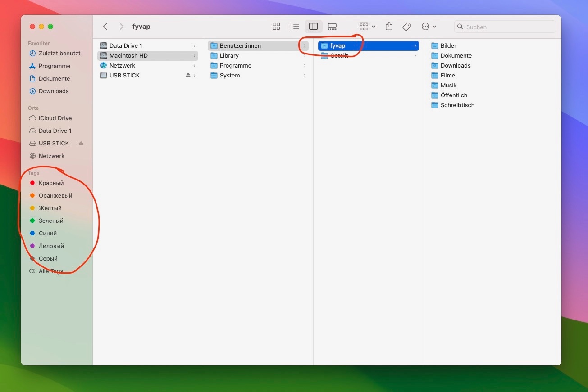This screenshot has height=392, width=588.
Task: Expand the chevron next to Library
Action: point(305,55)
